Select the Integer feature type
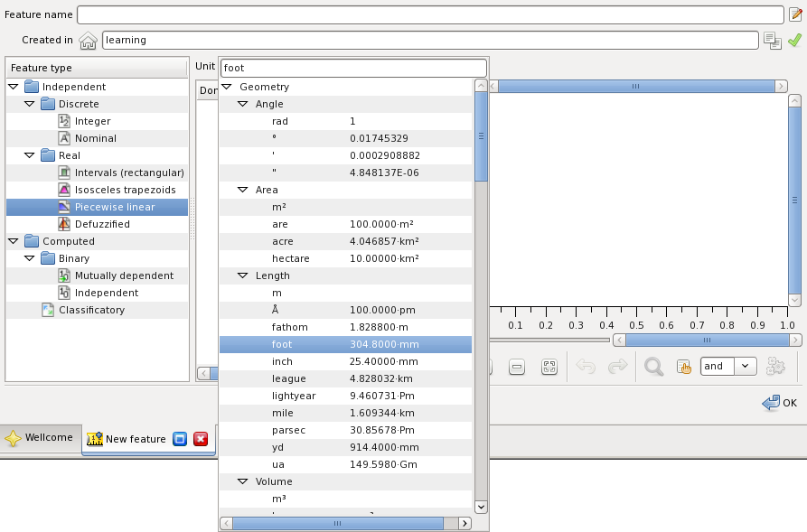Image resolution: width=807 pixels, height=532 pixels. (92, 121)
